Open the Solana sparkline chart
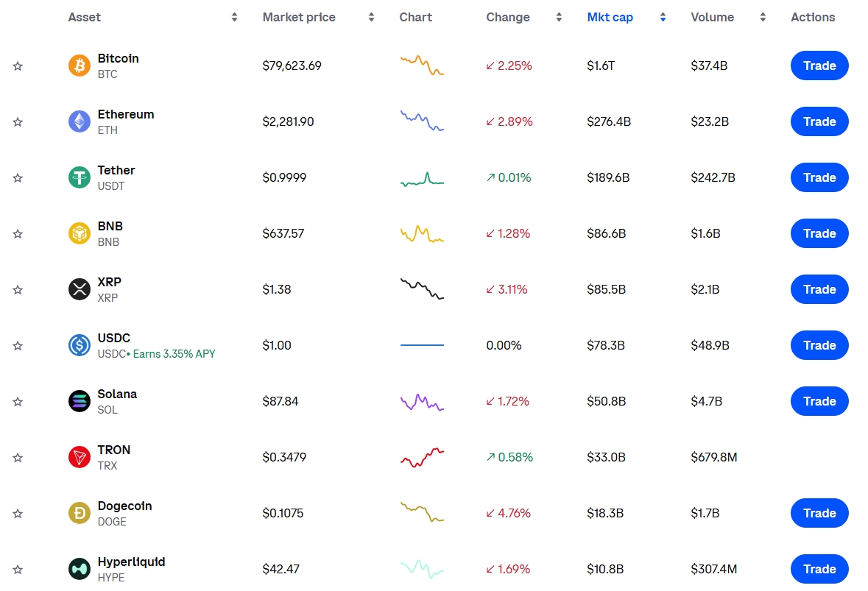Screen dimensions: 868x591 click(422, 402)
